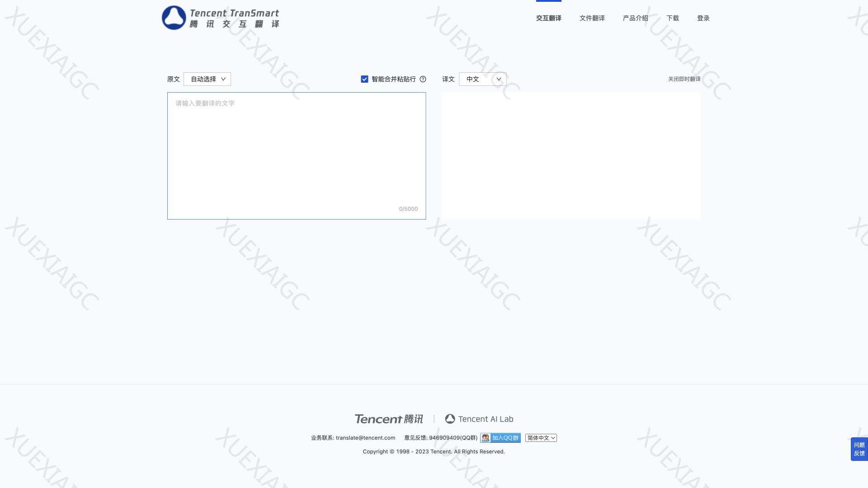Click the translate@tencent.com contact email
The height and width of the screenshot is (488, 868).
point(365,438)
